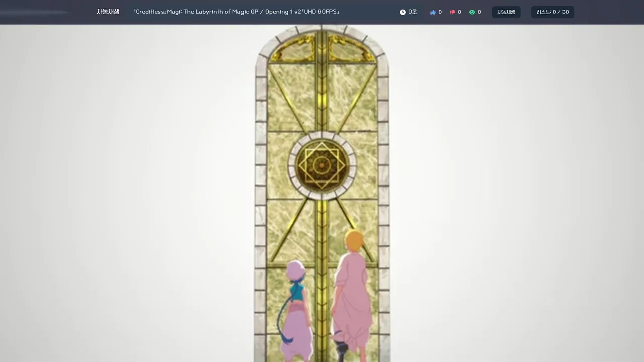The width and height of the screenshot is (644, 362).
Task: Click the clock timer icon
Action: 403,12
